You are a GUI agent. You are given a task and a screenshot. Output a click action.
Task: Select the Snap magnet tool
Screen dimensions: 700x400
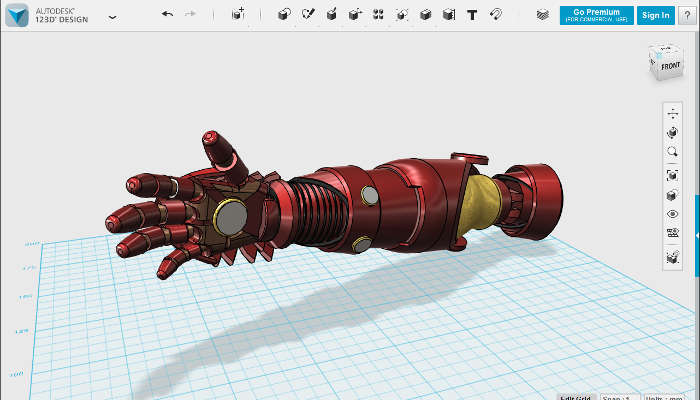click(x=496, y=15)
